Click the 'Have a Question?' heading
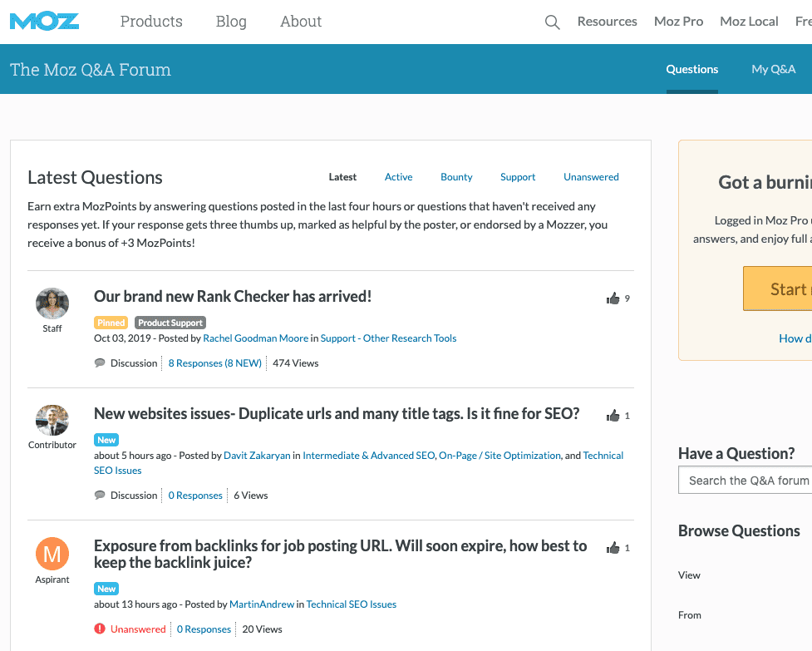 point(736,454)
